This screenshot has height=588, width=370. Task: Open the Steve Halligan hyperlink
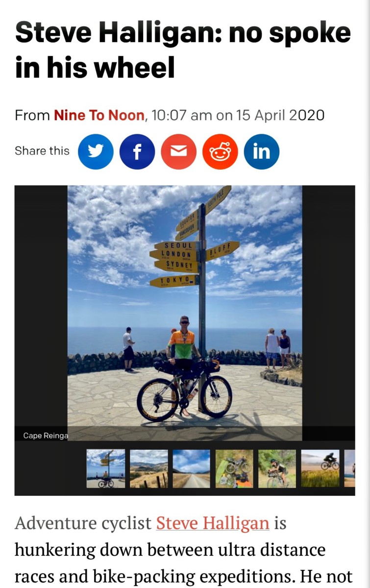pyautogui.click(x=213, y=523)
